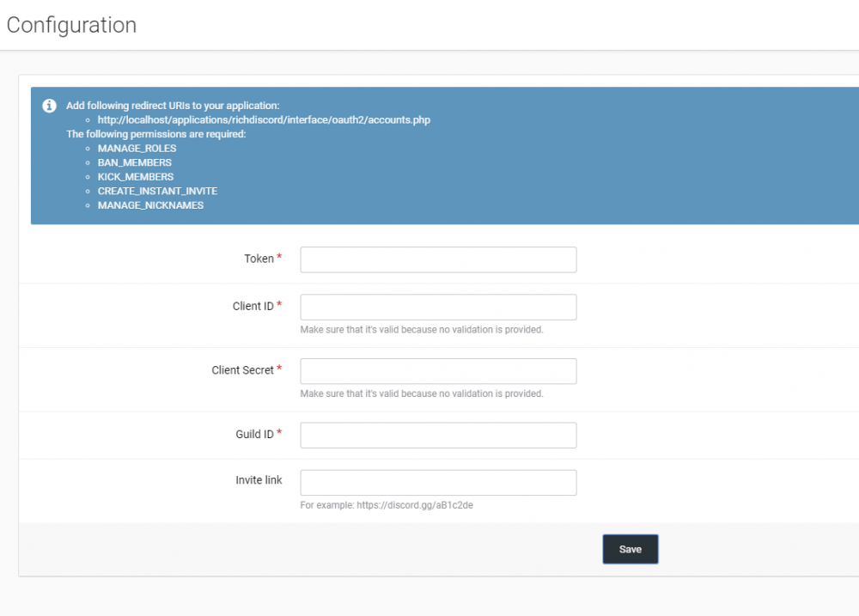Viewport: 859px width, 616px height.
Task: Focus the Token input field
Action: (438, 259)
